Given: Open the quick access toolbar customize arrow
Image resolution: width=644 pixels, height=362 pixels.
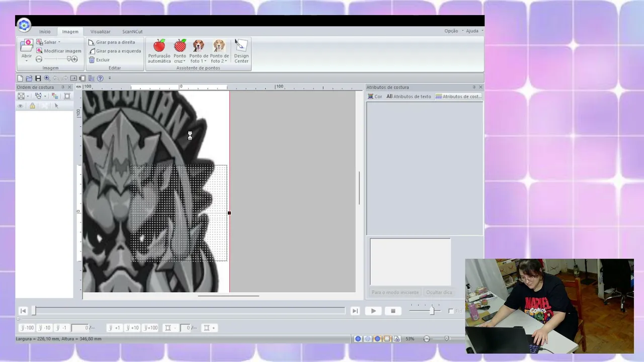Looking at the screenshot, I should [110, 78].
